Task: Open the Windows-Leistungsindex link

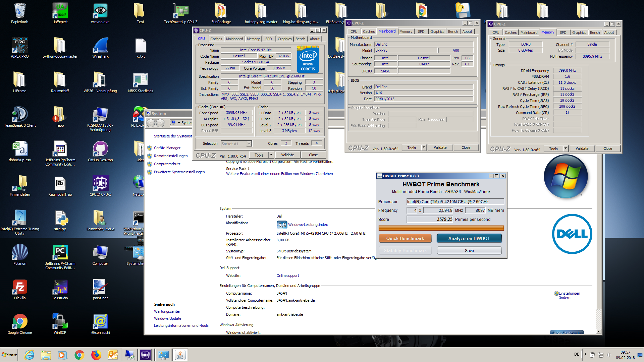Action: click(x=308, y=225)
